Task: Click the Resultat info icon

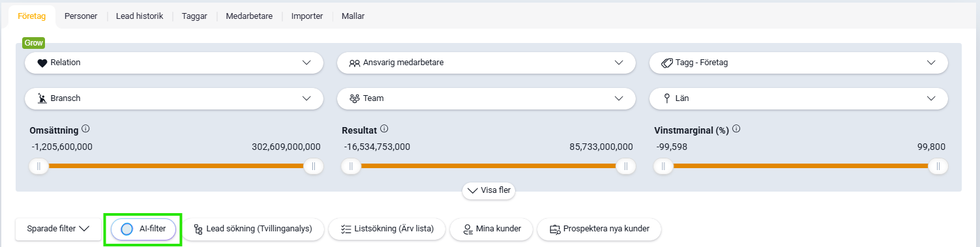Action: point(384,129)
